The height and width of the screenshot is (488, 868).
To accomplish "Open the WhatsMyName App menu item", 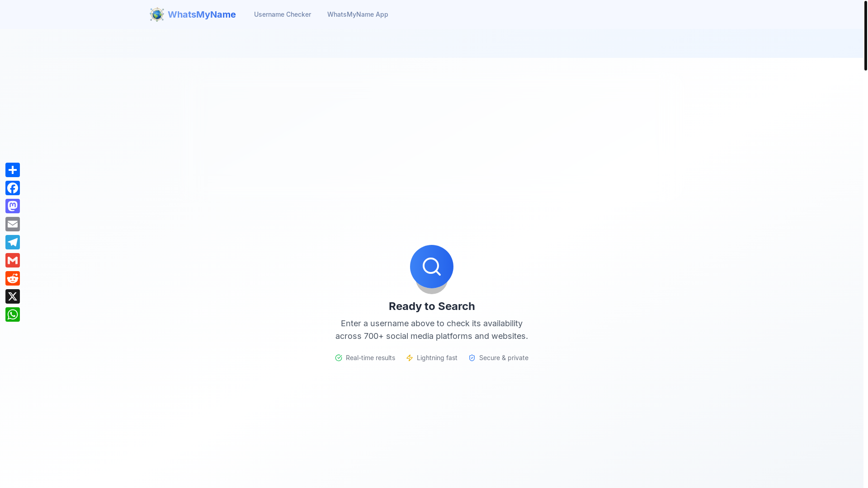I will 358,14.
